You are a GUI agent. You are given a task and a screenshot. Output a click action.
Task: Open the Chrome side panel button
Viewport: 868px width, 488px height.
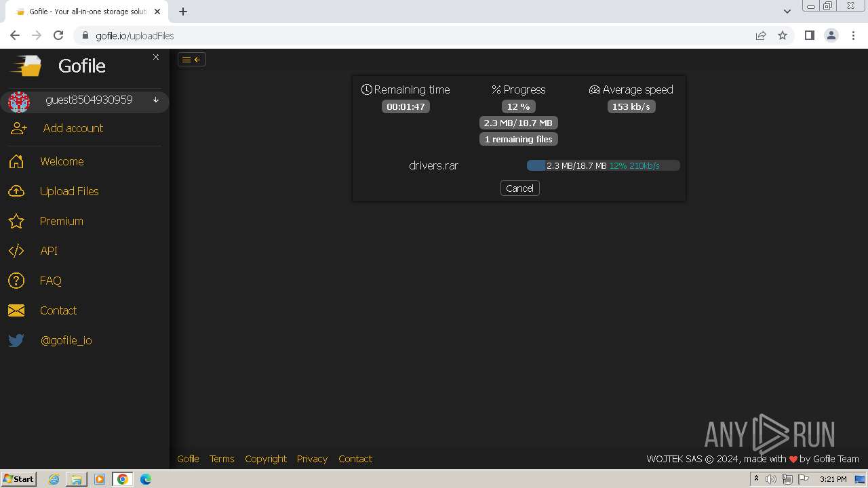click(810, 36)
